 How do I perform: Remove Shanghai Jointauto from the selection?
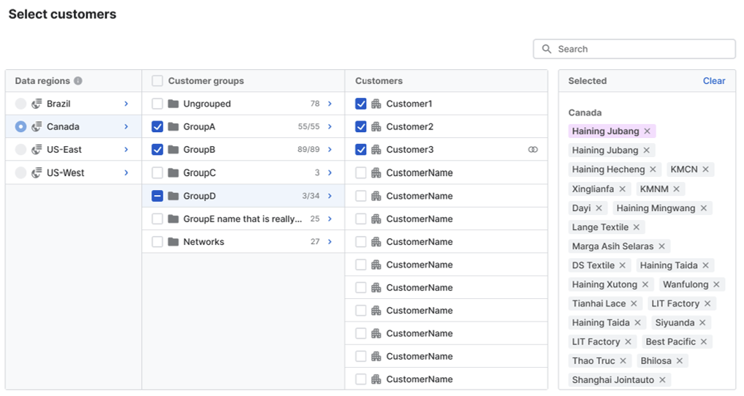(x=662, y=380)
